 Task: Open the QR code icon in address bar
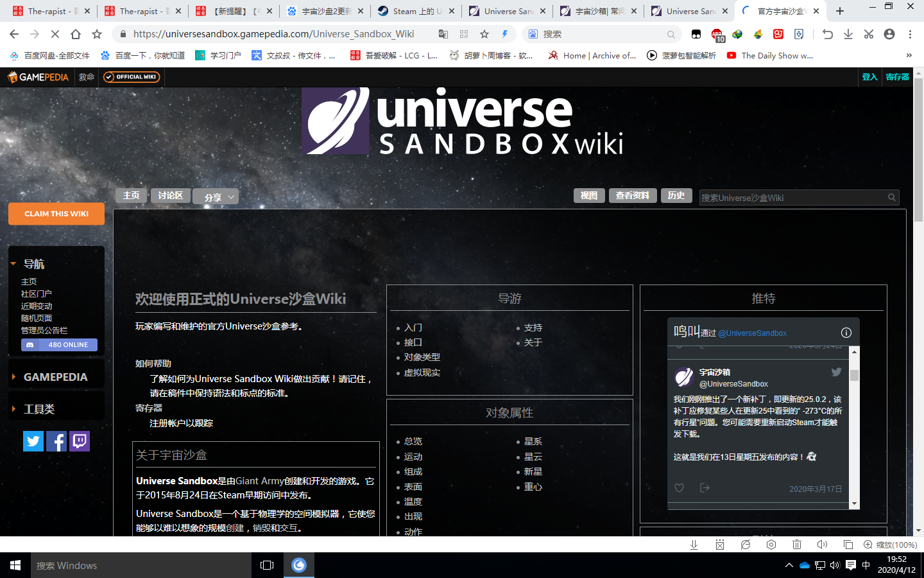click(x=464, y=34)
